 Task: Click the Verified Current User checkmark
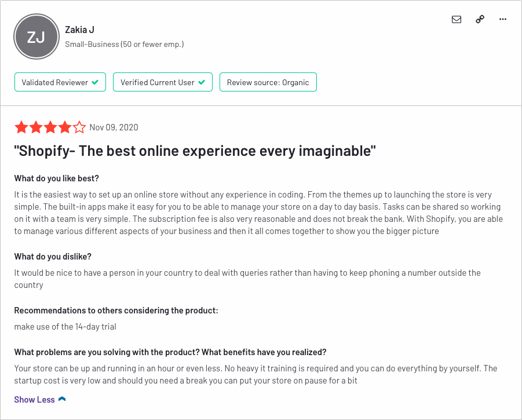tap(202, 82)
